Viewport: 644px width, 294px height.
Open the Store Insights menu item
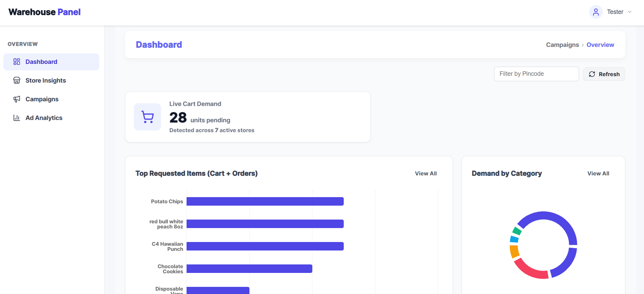[46, 81]
